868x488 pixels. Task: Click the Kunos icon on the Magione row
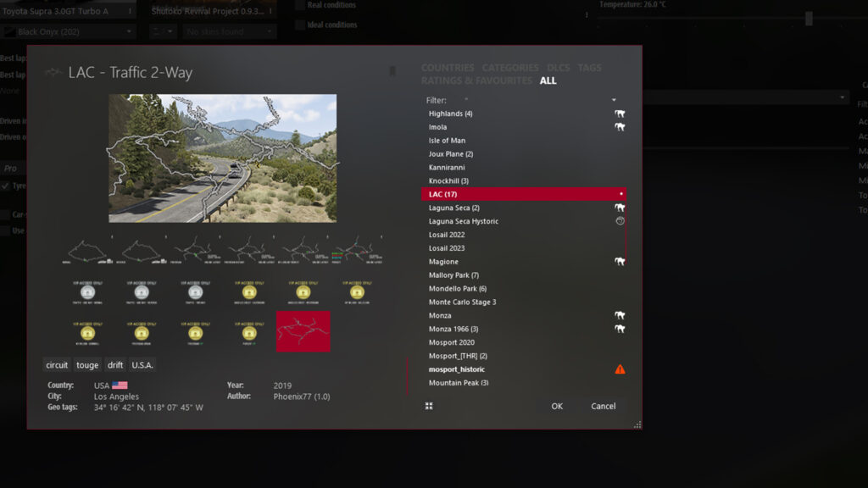620,262
